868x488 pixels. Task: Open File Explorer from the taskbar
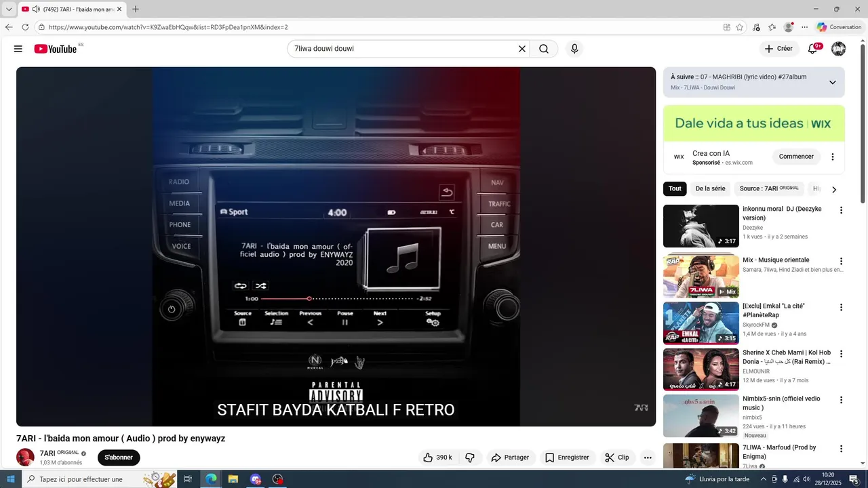(233, 479)
